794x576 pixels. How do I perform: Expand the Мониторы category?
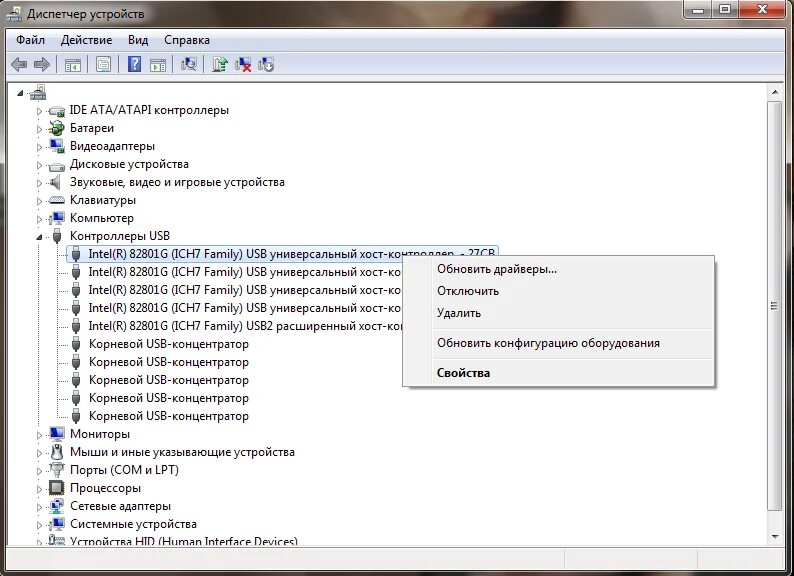[39, 435]
